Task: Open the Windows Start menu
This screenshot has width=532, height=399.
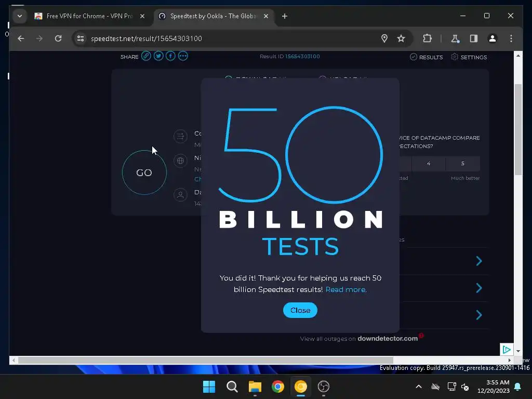Action: pyautogui.click(x=209, y=387)
